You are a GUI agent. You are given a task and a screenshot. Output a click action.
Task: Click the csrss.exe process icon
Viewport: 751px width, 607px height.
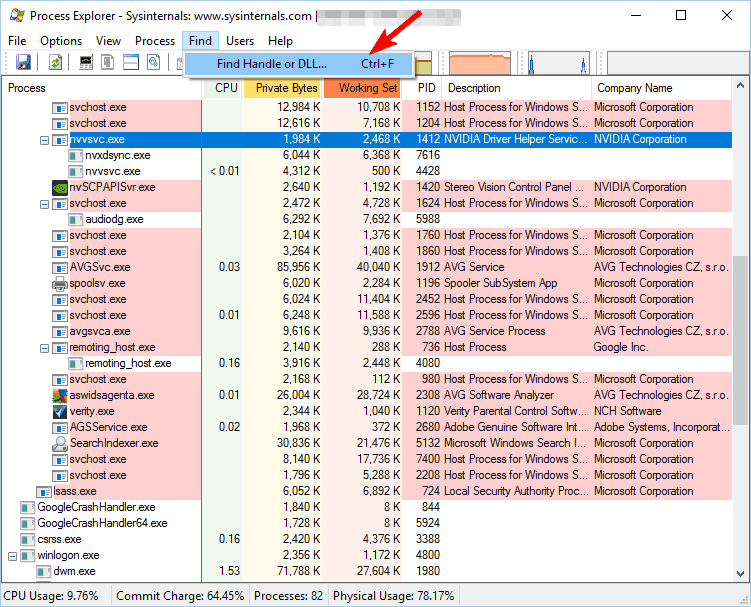pyautogui.click(x=27, y=539)
